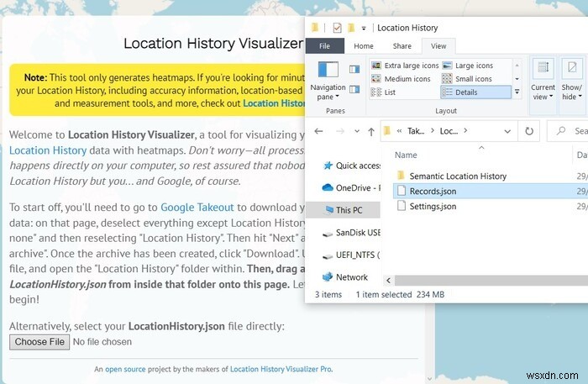The width and height of the screenshot is (588, 384).
Task: Click the Navigation pane icon
Action: 328,70
